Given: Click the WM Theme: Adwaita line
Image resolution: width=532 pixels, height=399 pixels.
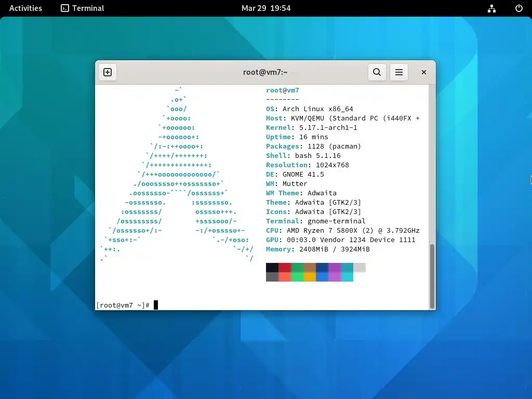Looking at the screenshot, I should click(301, 193).
